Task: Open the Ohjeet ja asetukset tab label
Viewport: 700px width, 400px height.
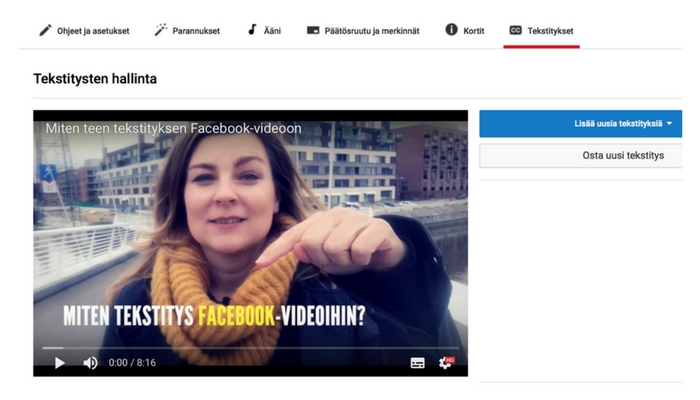Action: 91,31
